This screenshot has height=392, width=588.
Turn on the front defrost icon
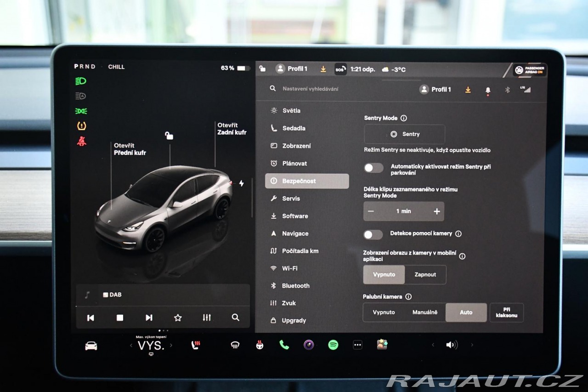pos(235,345)
